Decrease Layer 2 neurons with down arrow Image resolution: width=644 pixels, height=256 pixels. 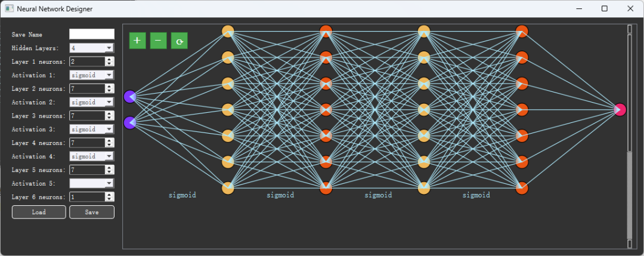pyautogui.click(x=110, y=91)
